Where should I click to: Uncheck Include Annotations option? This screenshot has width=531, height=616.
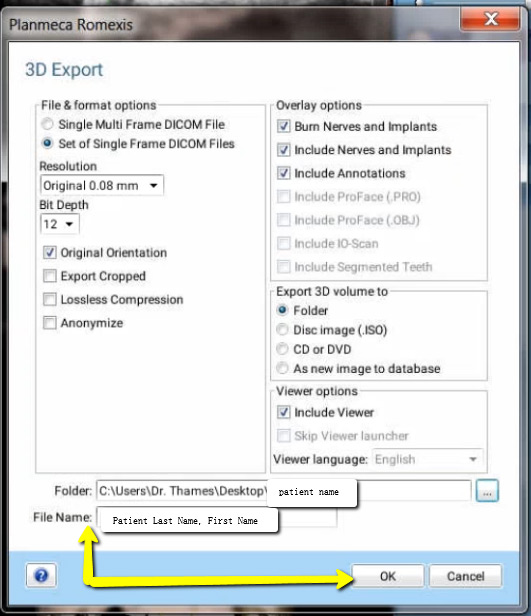pos(284,173)
